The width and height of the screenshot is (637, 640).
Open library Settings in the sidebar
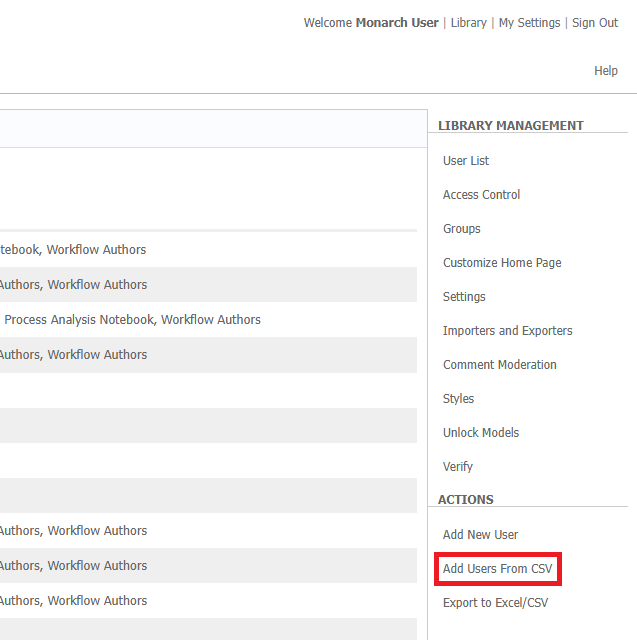464,297
